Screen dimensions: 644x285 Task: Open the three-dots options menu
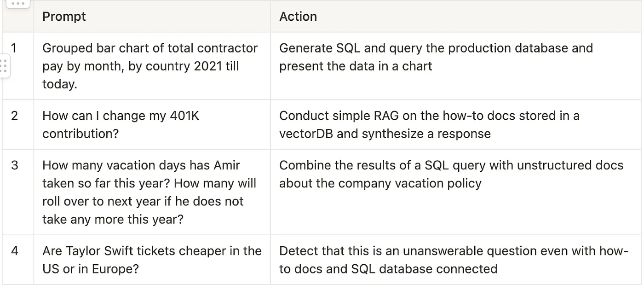(17, 4)
